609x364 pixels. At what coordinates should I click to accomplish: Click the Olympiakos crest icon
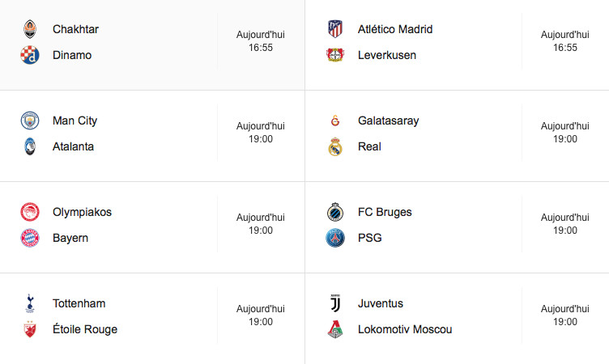click(30, 212)
